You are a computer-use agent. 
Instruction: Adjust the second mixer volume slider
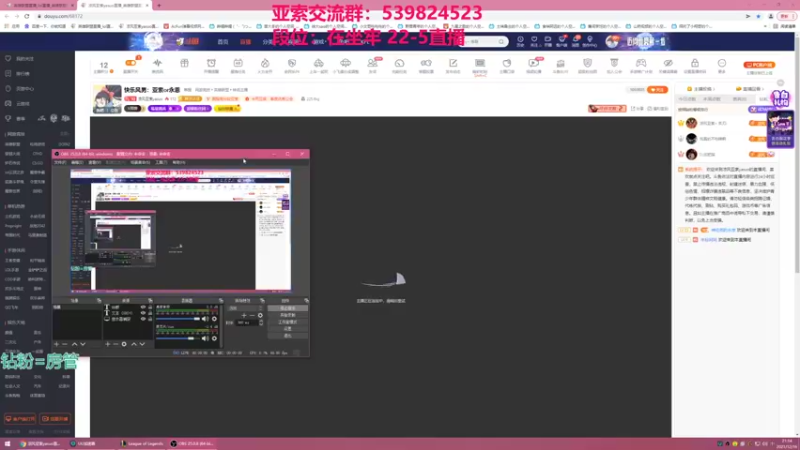178,338
